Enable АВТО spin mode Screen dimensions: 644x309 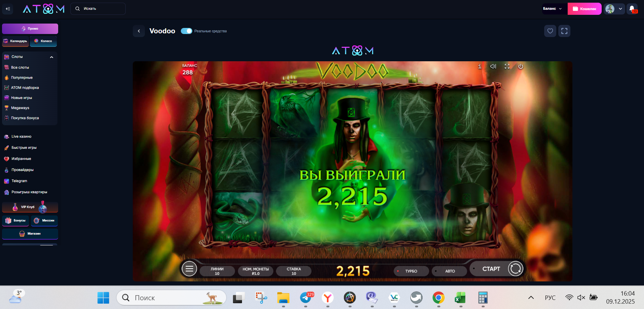tap(449, 271)
